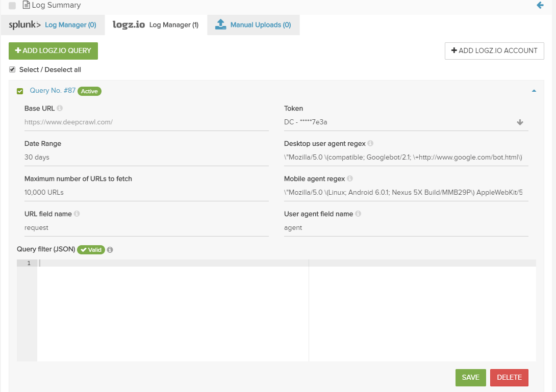Viewport: 556px width, 392px height.
Task: Uncheck the Query No. #87 checkbox
Action: 20,91
